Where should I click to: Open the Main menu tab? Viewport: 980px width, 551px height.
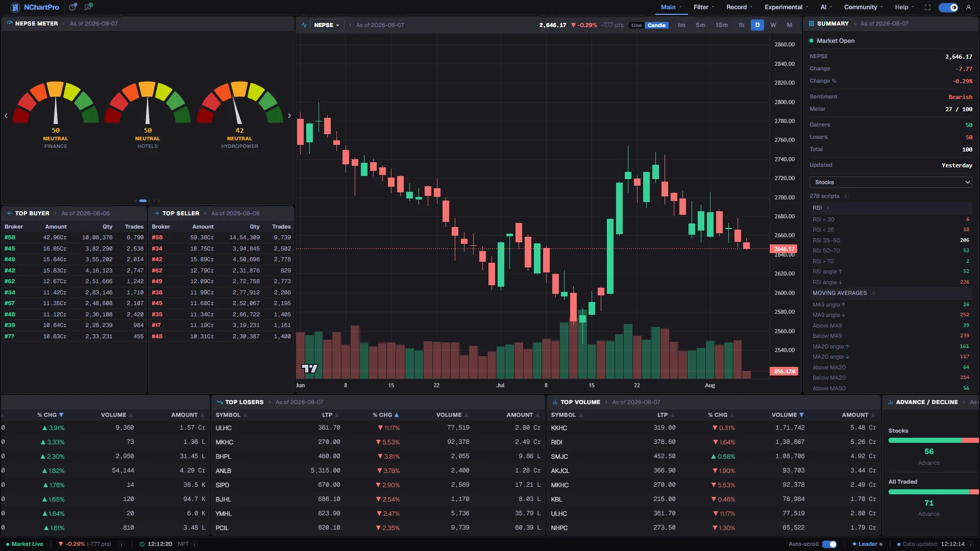coord(671,7)
